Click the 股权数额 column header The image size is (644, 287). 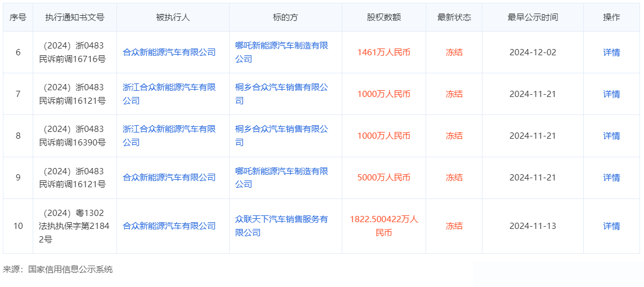coord(383,17)
